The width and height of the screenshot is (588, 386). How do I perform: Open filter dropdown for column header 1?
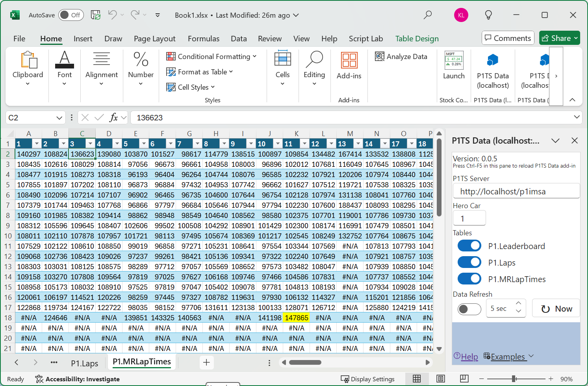[37, 144]
